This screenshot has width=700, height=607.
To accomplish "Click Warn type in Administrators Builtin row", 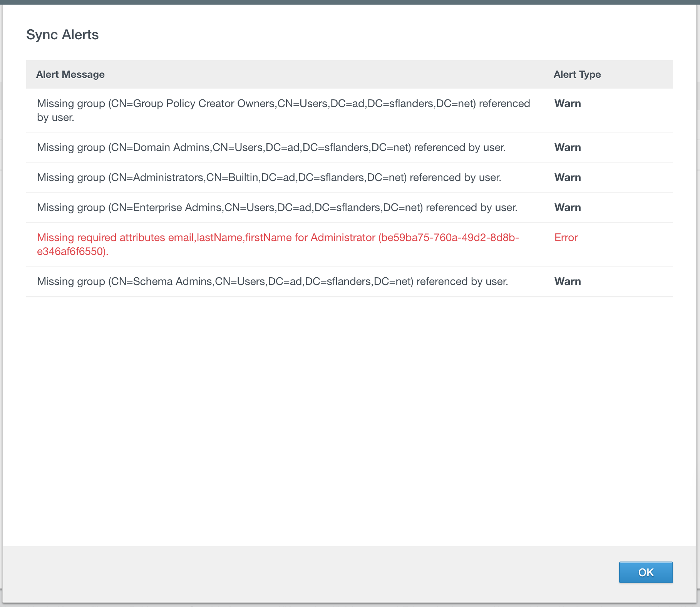I will pyautogui.click(x=567, y=178).
